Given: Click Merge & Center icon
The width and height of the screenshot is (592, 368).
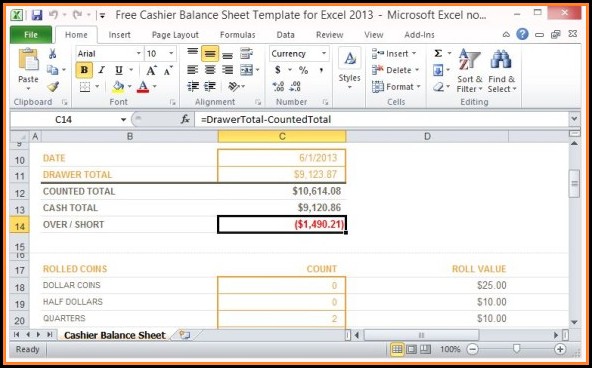Looking at the screenshot, I should [247, 70].
